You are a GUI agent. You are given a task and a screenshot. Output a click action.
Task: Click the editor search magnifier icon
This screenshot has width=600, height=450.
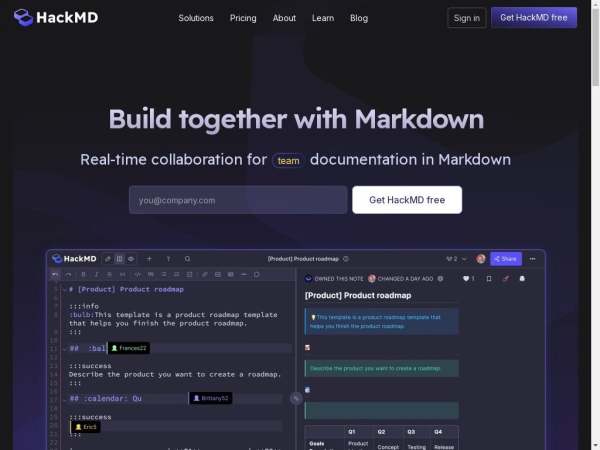click(x=187, y=259)
